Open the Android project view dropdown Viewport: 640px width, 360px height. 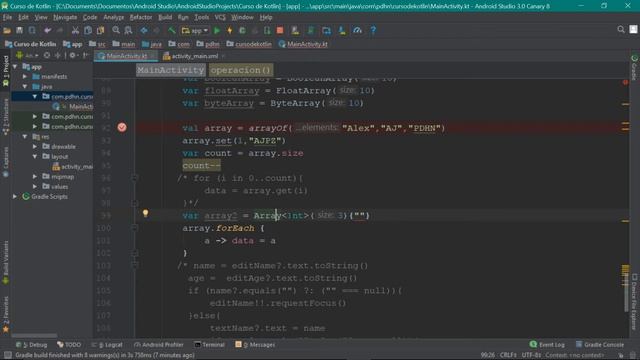pos(27,55)
